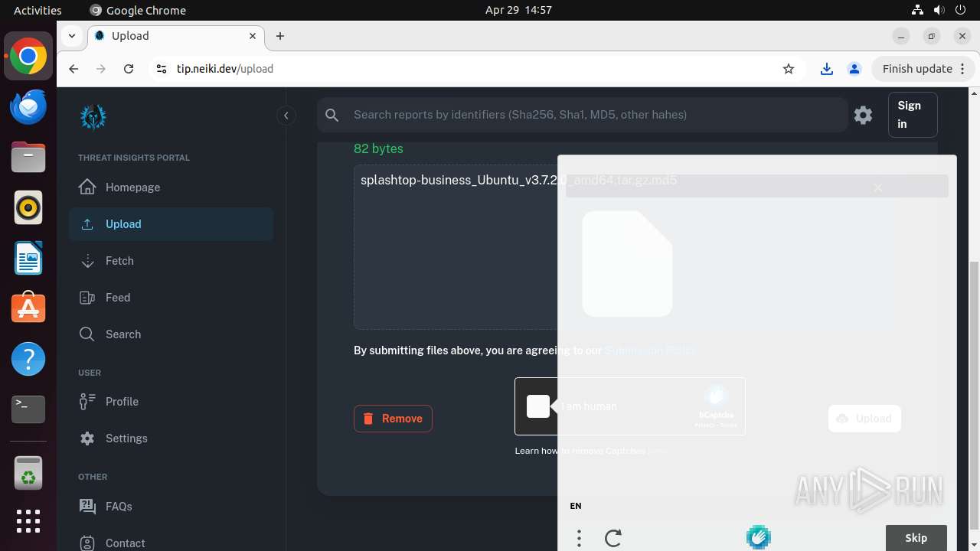The height and width of the screenshot is (551, 980).
Task: Open Contact in sidebar
Action: click(171, 543)
